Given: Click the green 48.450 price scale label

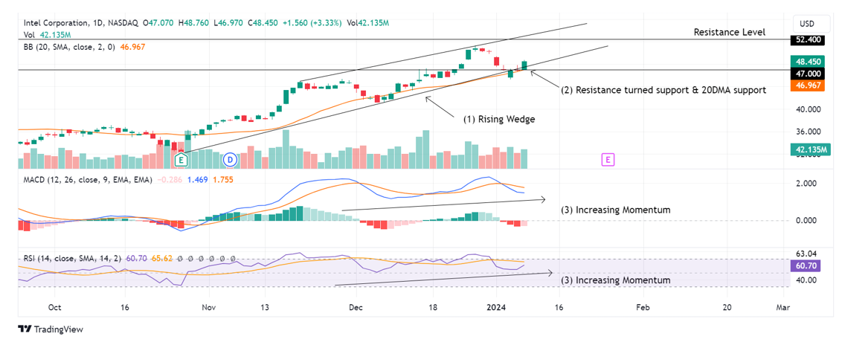Looking at the screenshot, I should pyautogui.click(x=807, y=62).
